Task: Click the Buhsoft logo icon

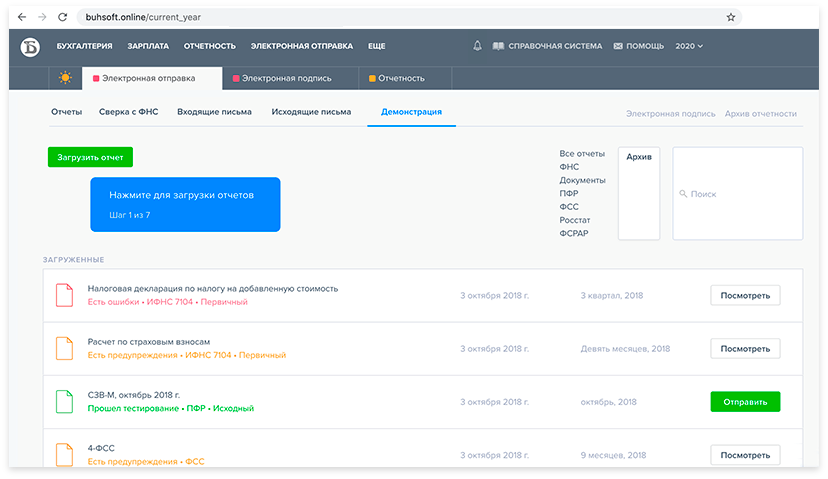Action: pos(30,47)
